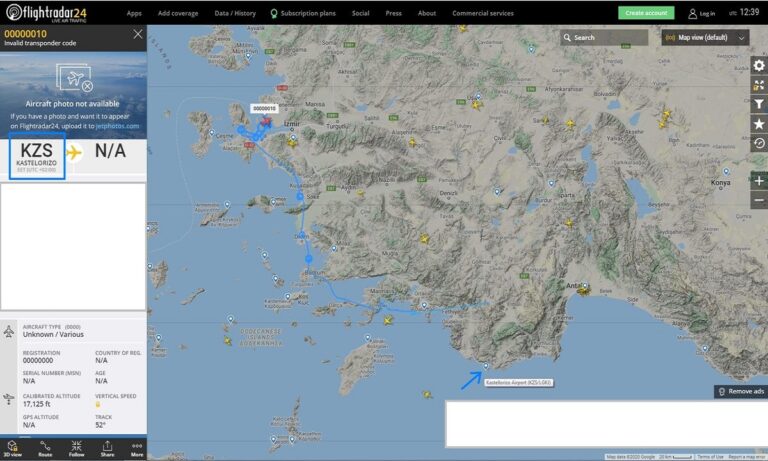Close the flight details panel
The width and height of the screenshot is (768, 461).
(x=137, y=34)
